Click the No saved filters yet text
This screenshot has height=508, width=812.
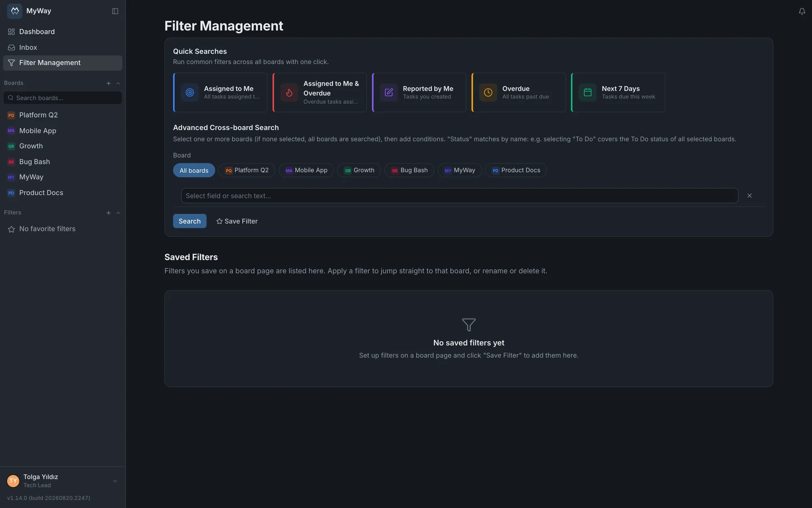(x=469, y=343)
